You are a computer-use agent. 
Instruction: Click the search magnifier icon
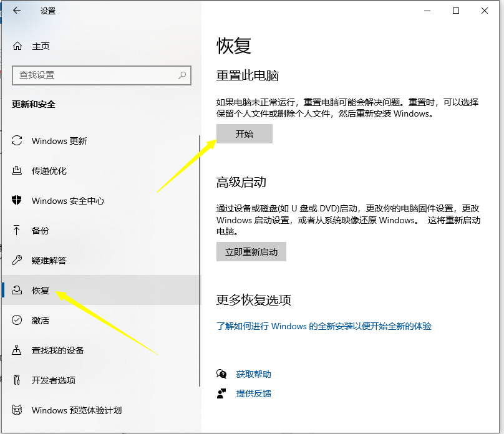182,75
